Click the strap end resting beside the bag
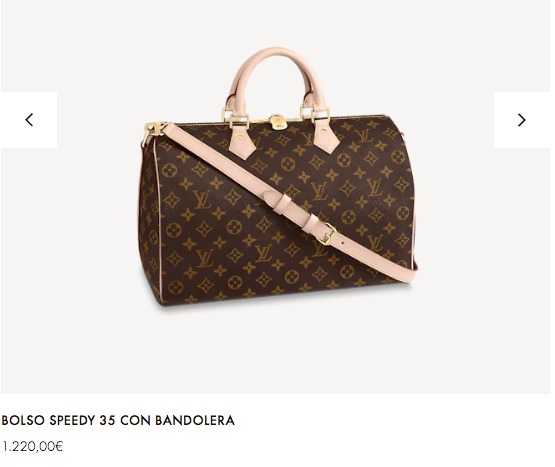This screenshot has height=467, width=555. pyautogui.click(x=409, y=271)
